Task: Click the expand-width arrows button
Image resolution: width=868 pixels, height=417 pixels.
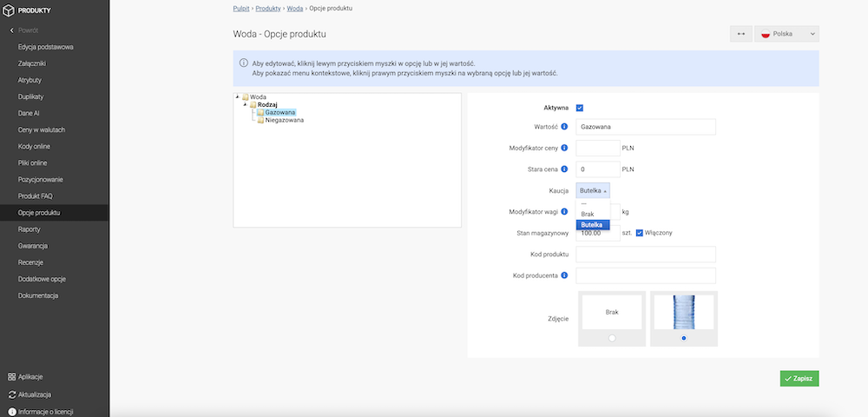Action: (740, 34)
